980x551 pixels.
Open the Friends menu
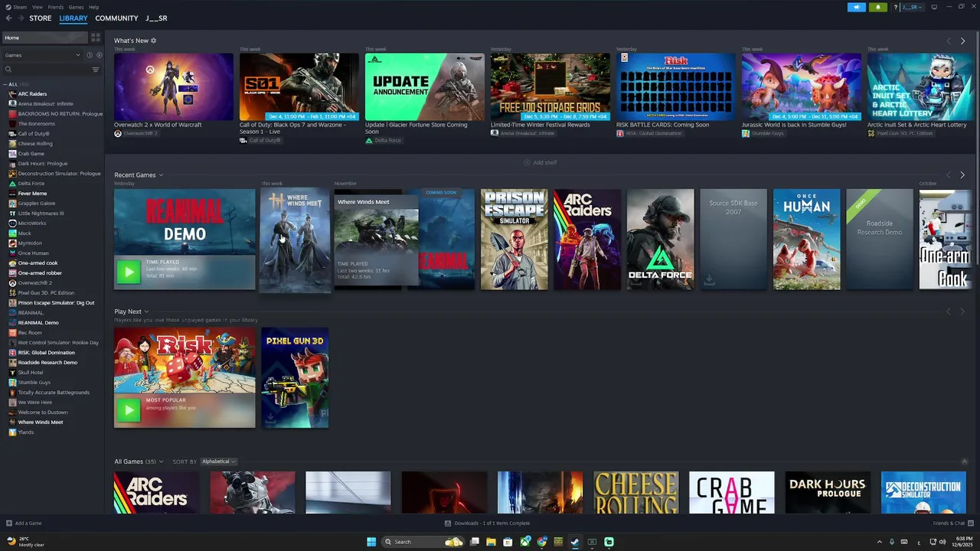(56, 7)
